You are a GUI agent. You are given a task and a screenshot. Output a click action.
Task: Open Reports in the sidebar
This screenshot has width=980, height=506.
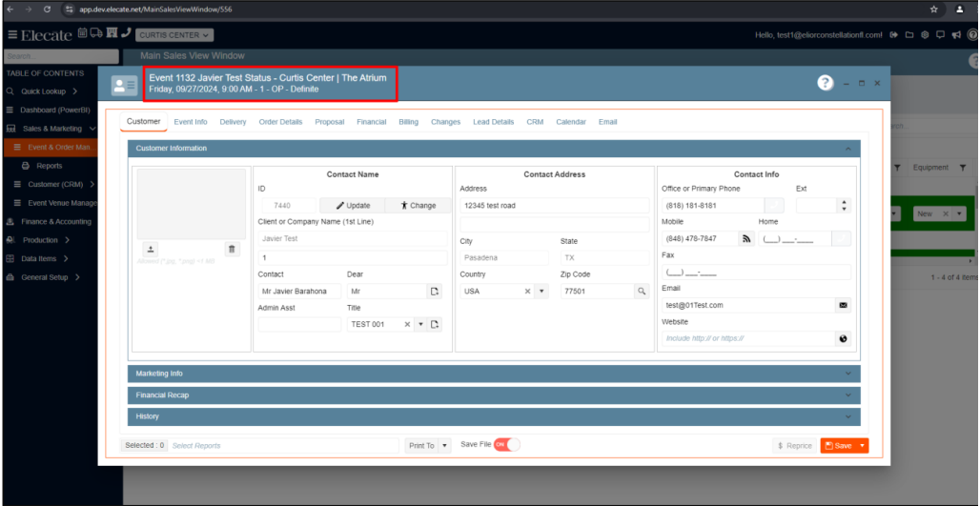coord(50,166)
